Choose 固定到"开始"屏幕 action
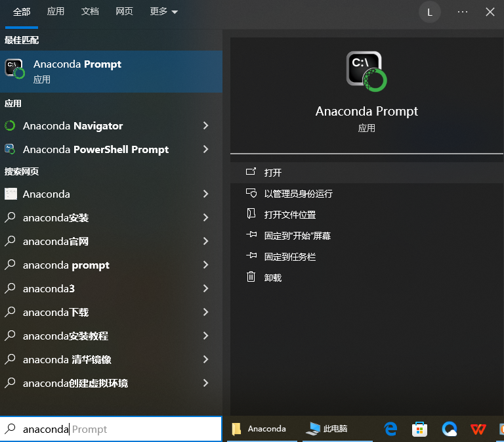This screenshot has width=504, height=442. point(367,236)
